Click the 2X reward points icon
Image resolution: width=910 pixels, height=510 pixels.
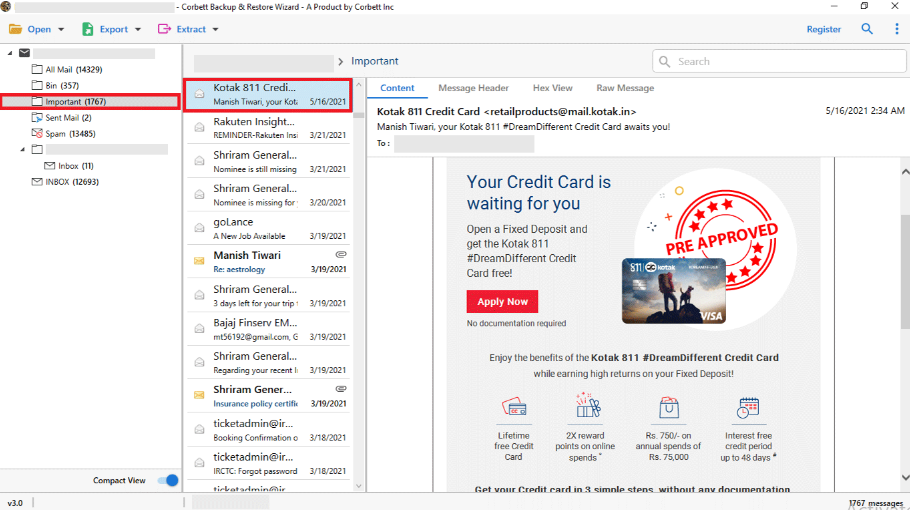587,405
